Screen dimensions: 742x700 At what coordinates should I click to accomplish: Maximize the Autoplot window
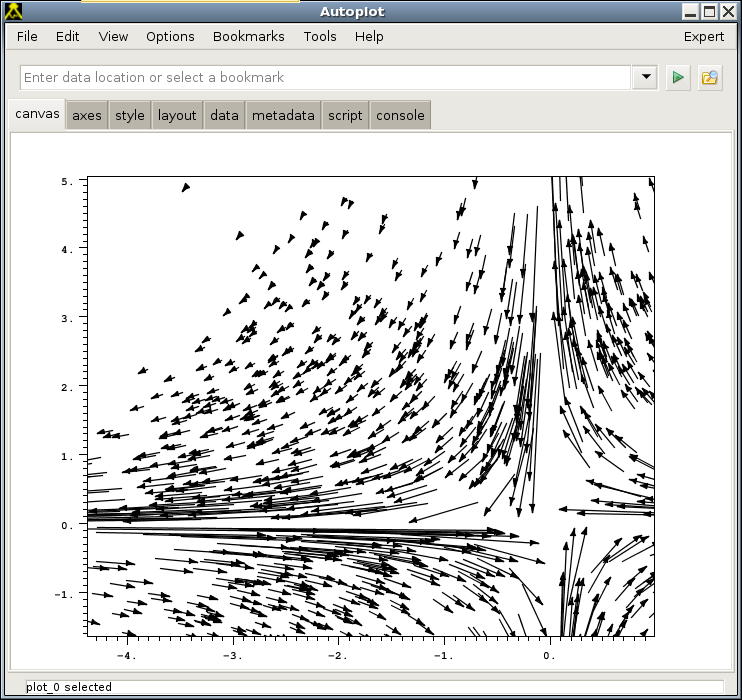(709, 11)
